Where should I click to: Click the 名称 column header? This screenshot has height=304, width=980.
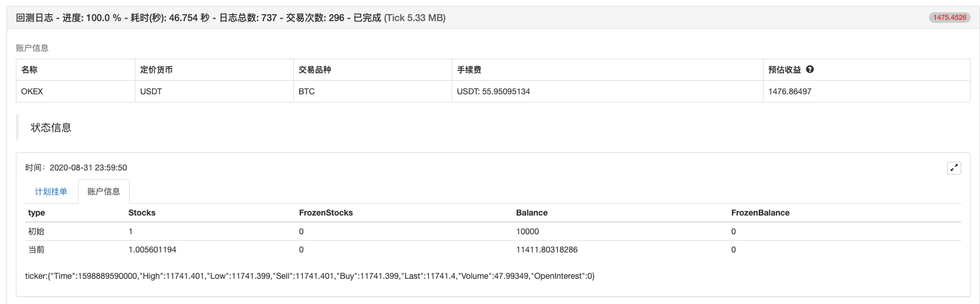coord(29,70)
